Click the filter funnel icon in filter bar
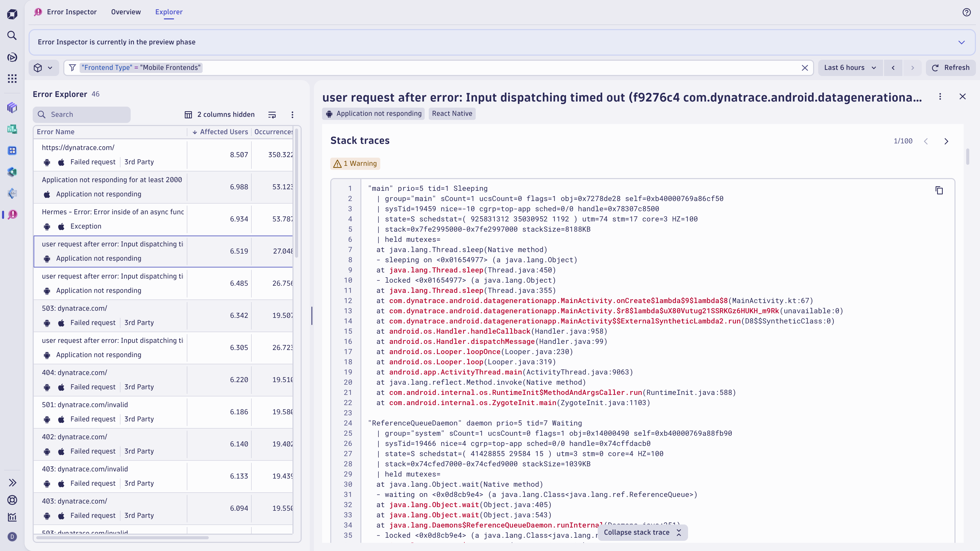The image size is (980, 551). [72, 68]
